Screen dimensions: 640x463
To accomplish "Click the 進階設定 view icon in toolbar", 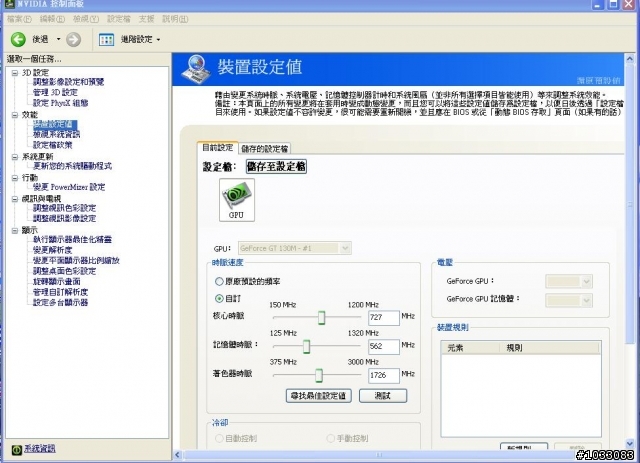I will coord(107,40).
